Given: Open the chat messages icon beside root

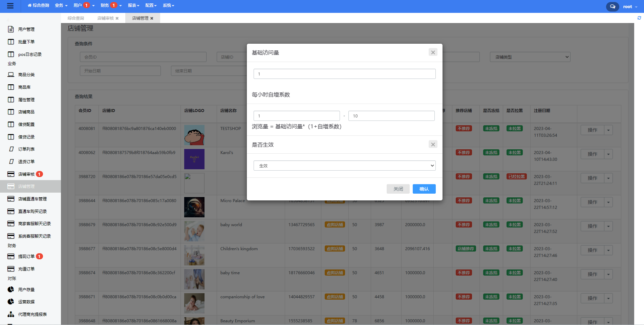Looking at the screenshot, I should 613,6.
